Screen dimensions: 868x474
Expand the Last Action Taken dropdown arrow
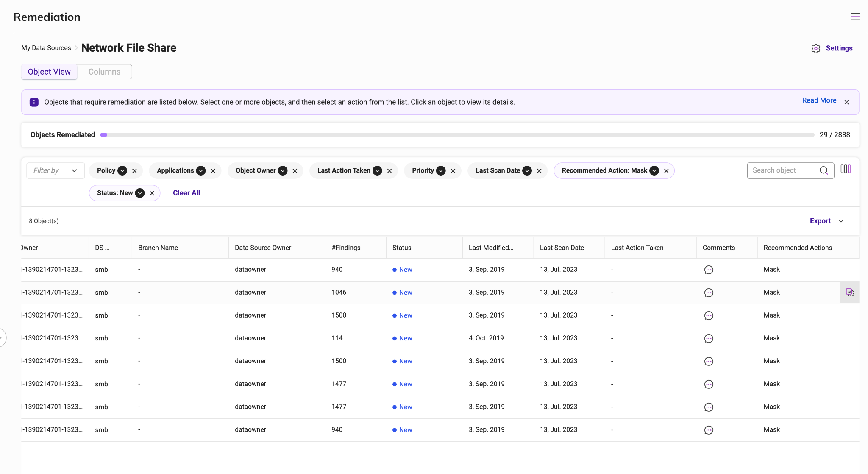(x=377, y=170)
